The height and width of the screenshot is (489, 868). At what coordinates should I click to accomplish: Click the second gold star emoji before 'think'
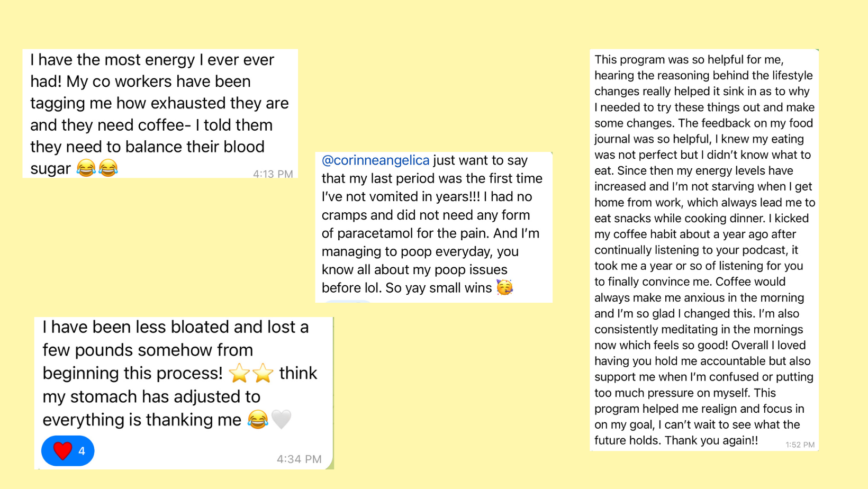tap(263, 373)
